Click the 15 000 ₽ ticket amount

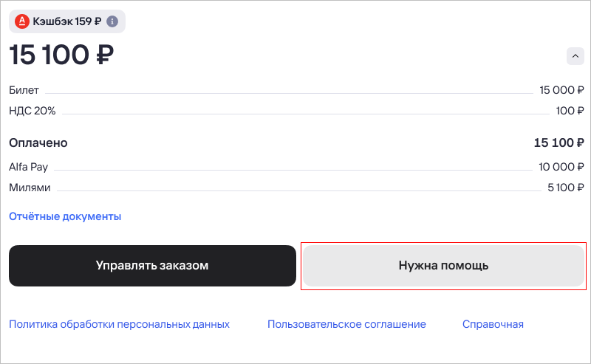561,90
